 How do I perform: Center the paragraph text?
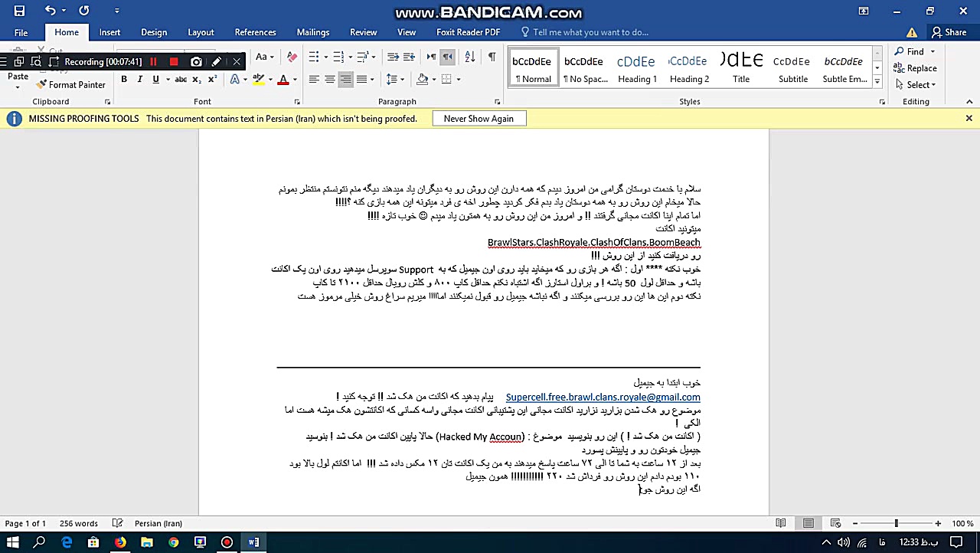pos(329,79)
